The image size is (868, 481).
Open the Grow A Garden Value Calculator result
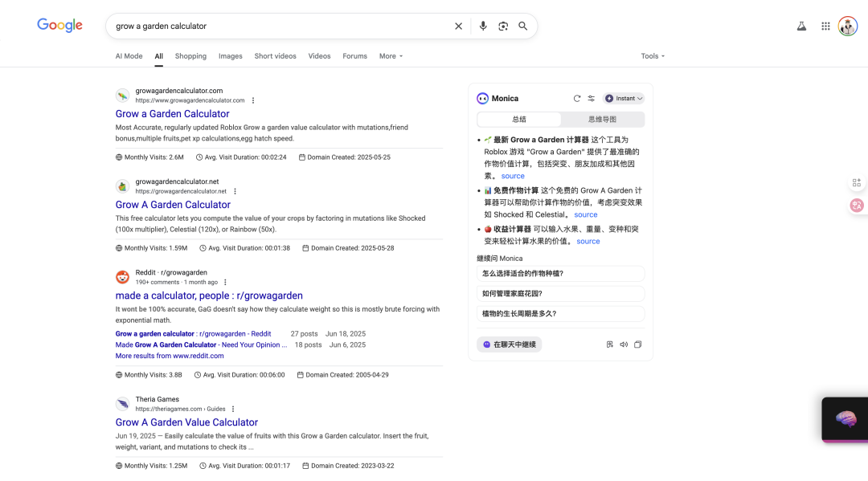tap(186, 422)
